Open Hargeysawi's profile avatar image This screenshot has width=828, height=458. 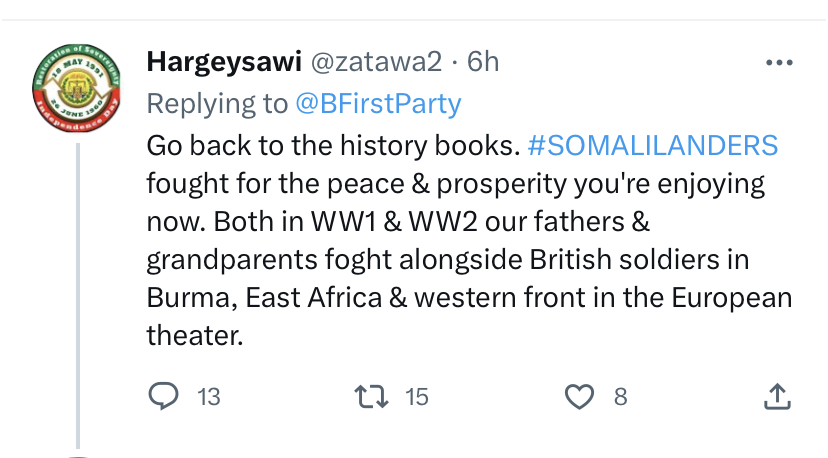point(77,88)
